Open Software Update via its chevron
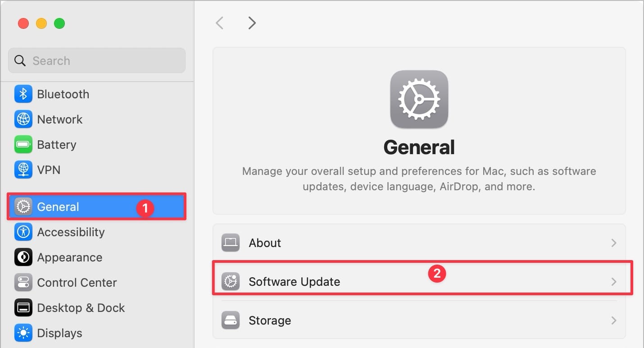This screenshot has height=348, width=644. click(613, 281)
